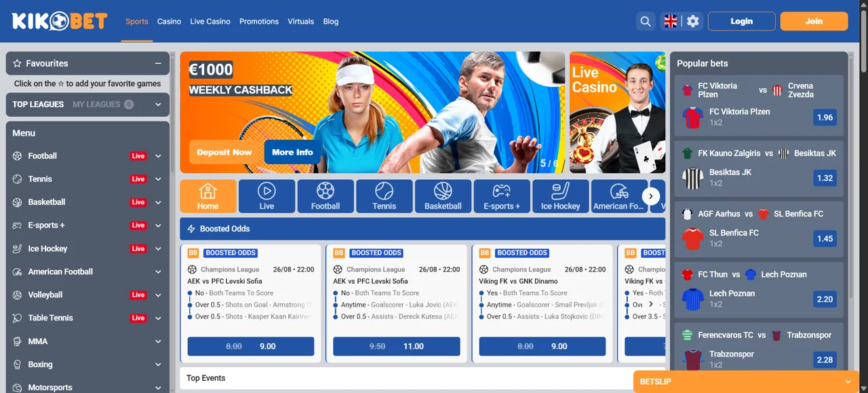Select E-sports controller icon in left menu
This screenshot has height=393, width=868.
pos(18,225)
